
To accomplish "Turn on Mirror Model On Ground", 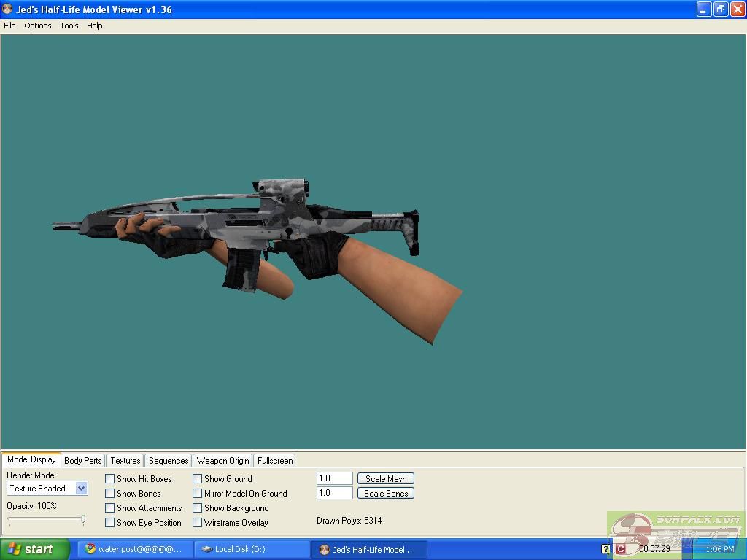I will tap(198, 494).
